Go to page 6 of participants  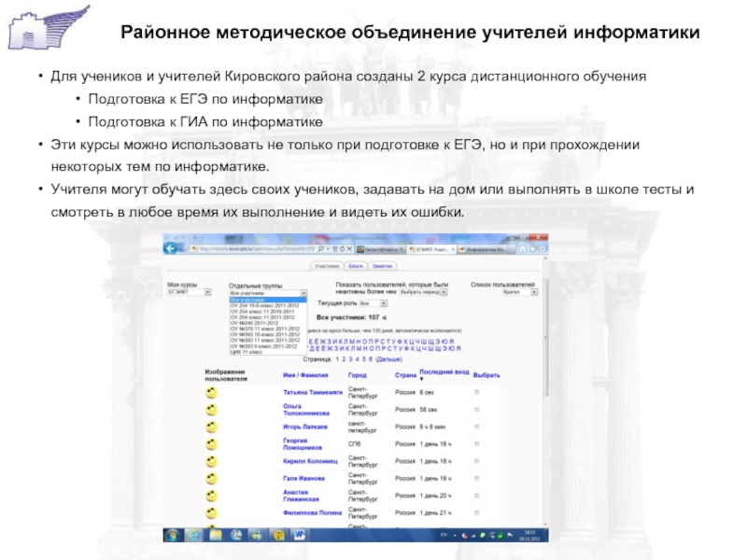371,359
